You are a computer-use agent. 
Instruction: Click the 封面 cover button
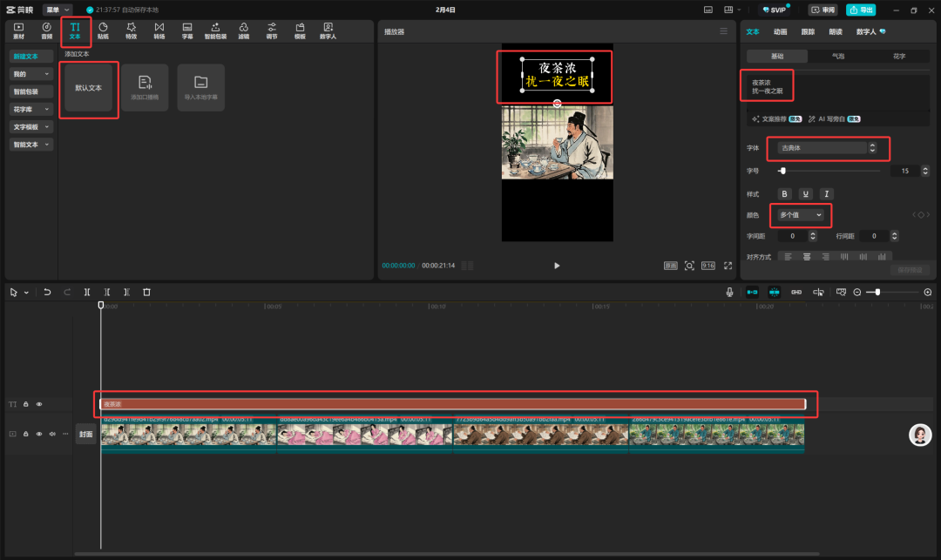(85, 434)
